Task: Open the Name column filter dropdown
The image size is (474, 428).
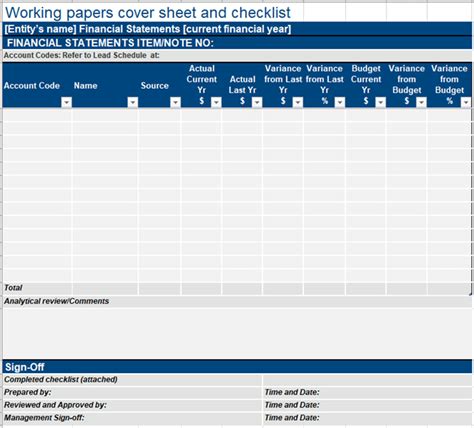Action: pos(133,102)
